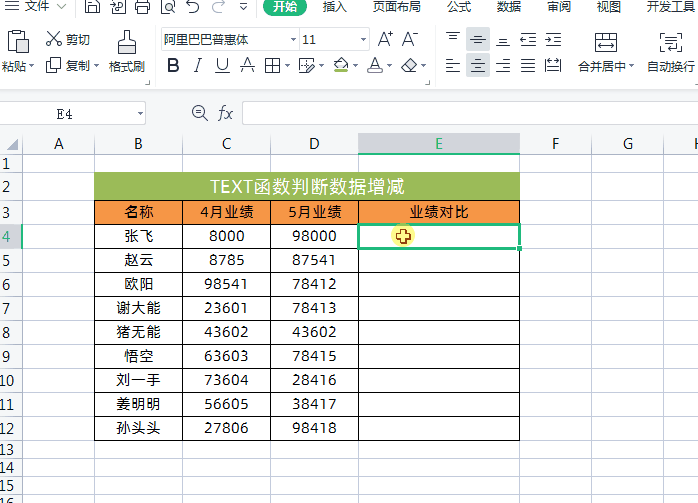Click the Print icon
698x503 pixels.
(x=142, y=7)
